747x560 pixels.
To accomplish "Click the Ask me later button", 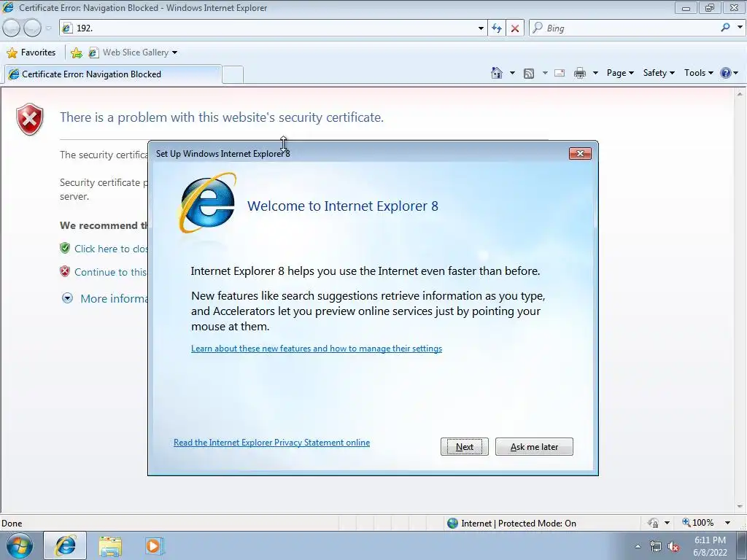I will tap(534, 447).
